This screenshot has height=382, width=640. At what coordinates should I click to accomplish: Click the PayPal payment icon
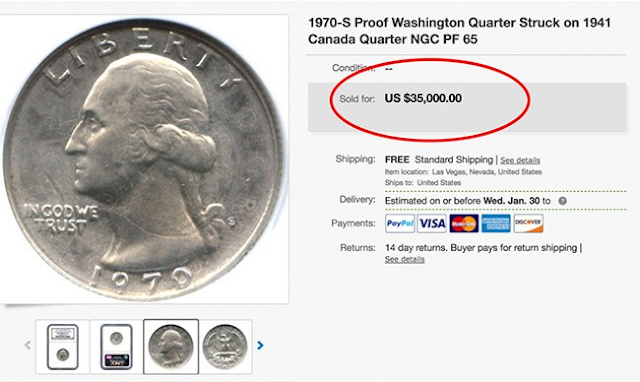400,223
